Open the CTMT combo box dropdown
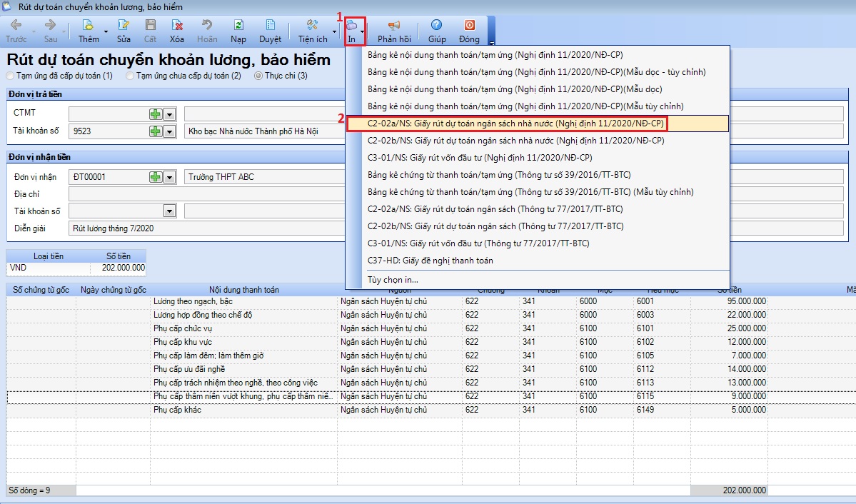Viewport: 856px width, 504px height. [x=170, y=114]
